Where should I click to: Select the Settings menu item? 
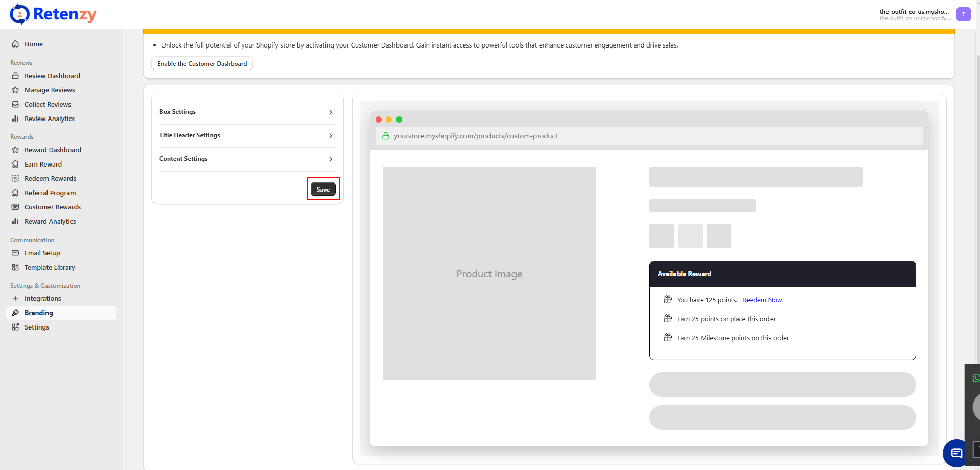pyautogui.click(x=37, y=327)
